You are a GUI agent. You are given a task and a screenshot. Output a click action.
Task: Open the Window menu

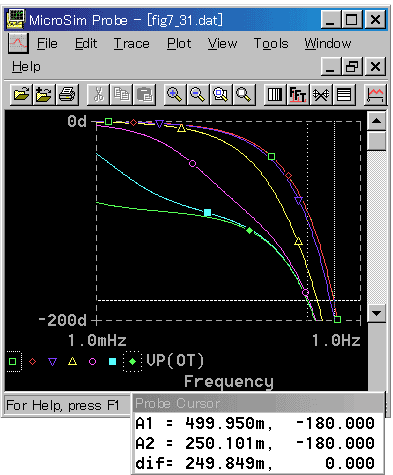coord(328,44)
